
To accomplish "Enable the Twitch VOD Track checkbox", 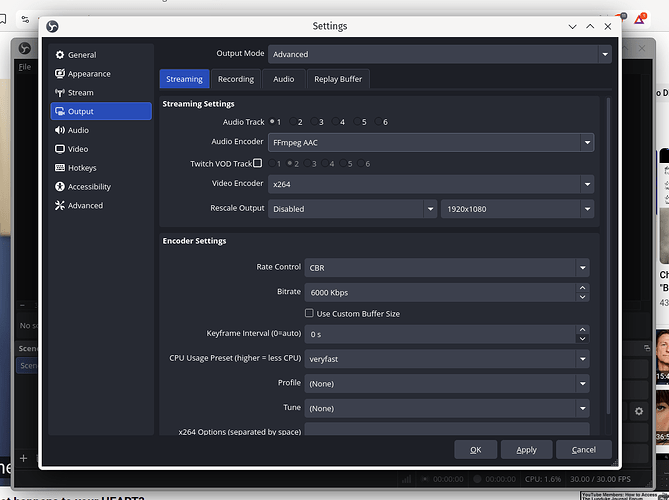I will 257,163.
